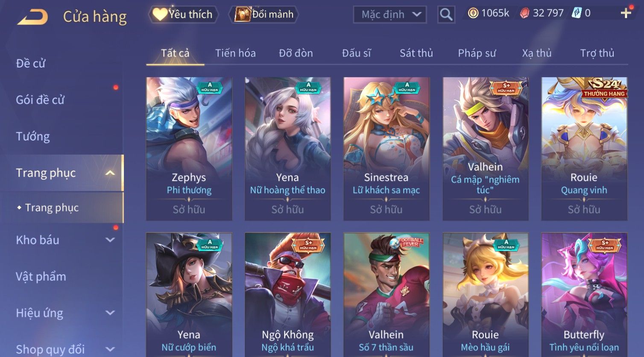Open the Butterfly Tình yêu nổi loạn skin
Screen dimensions: 644x357
click(x=584, y=295)
